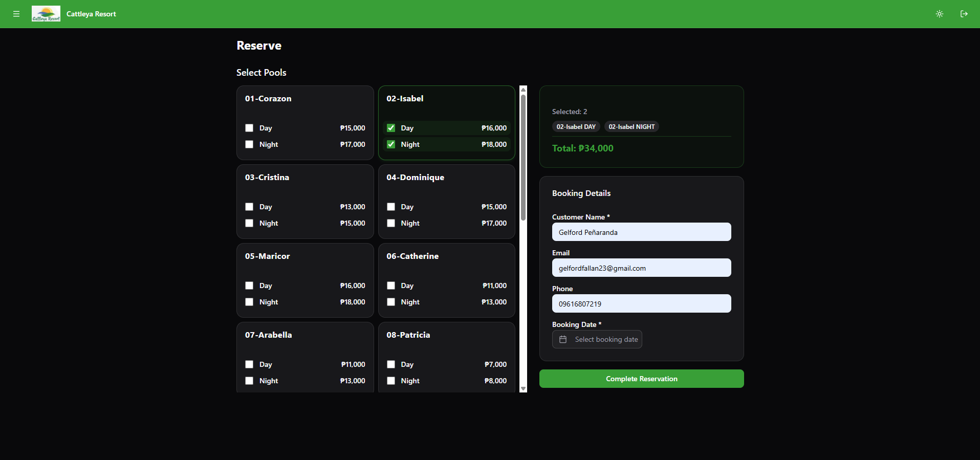The width and height of the screenshot is (980, 460).
Task: Check Night for 03-Cristina pool
Action: point(249,223)
